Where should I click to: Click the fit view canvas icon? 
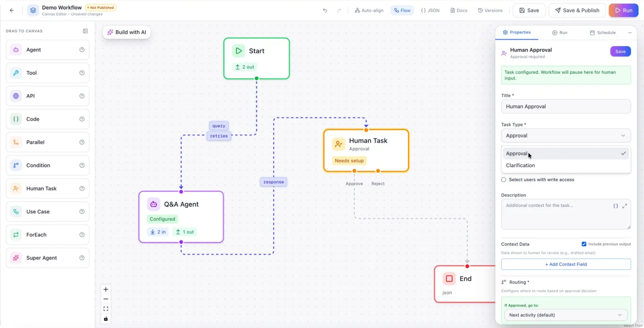coord(106,309)
